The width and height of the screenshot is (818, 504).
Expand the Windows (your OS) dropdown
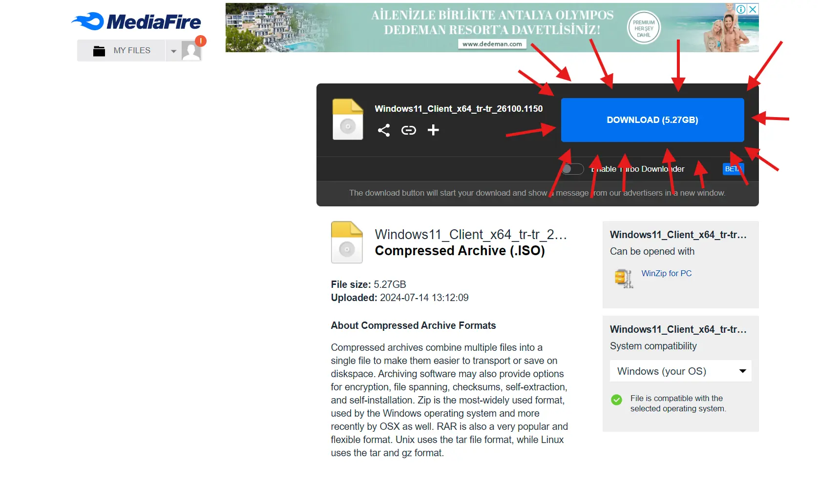[x=680, y=371]
